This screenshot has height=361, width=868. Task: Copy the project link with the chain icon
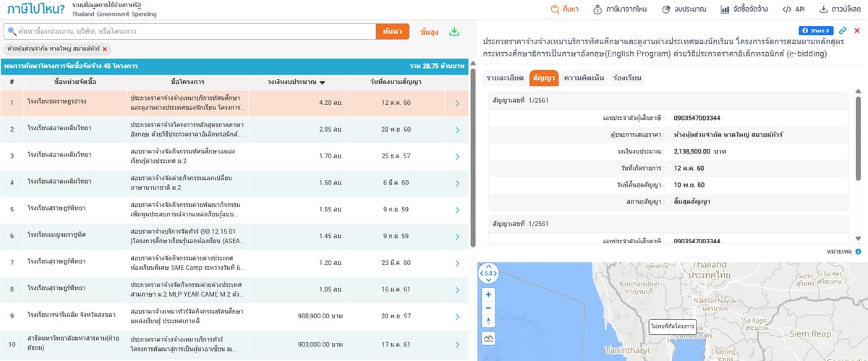pyautogui.click(x=843, y=30)
